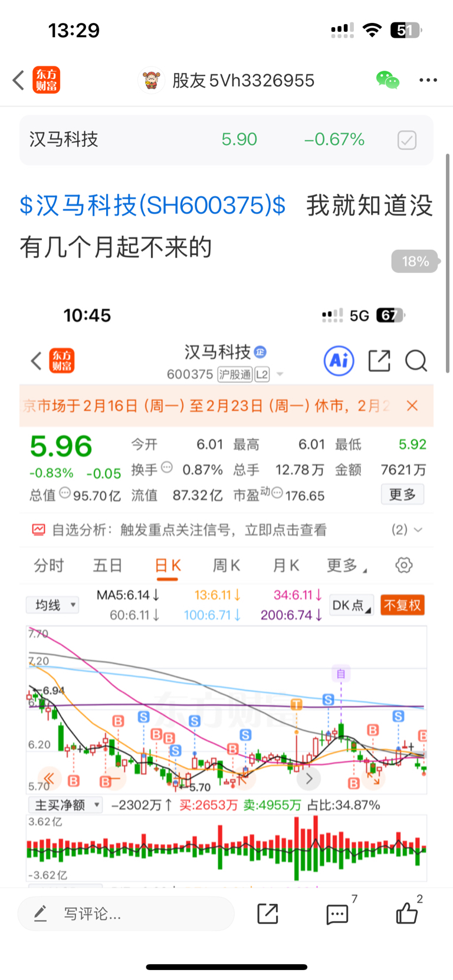Tap the gray right-arrow circle on chart
Image resolution: width=453 pixels, height=980 pixels.
point(308,779)
